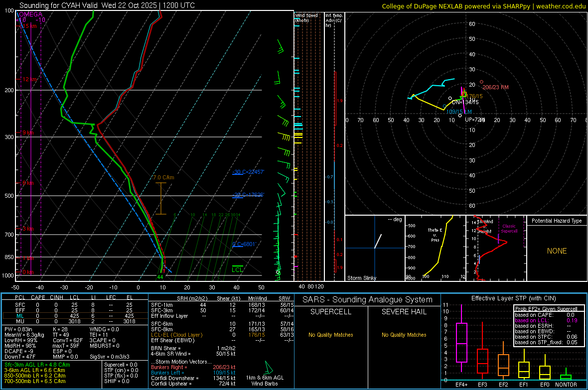The height and width of the screenshot is (390, 588).
Task: Click the NONE hazard type text
Action: pyautogui.click(x=557, y=251)
